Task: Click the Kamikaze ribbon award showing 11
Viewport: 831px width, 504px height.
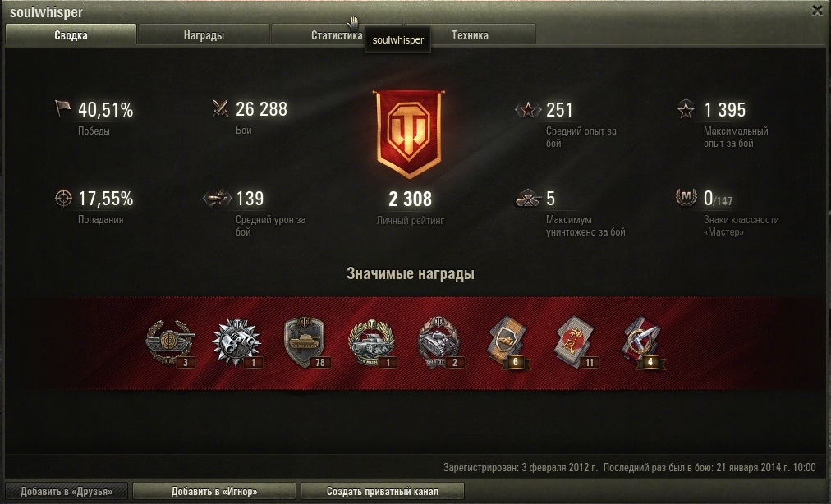Action: [x=575, y=342]
